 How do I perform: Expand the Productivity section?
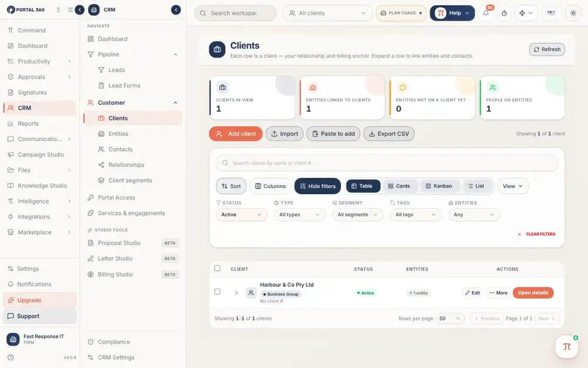(x=39, y=62)
